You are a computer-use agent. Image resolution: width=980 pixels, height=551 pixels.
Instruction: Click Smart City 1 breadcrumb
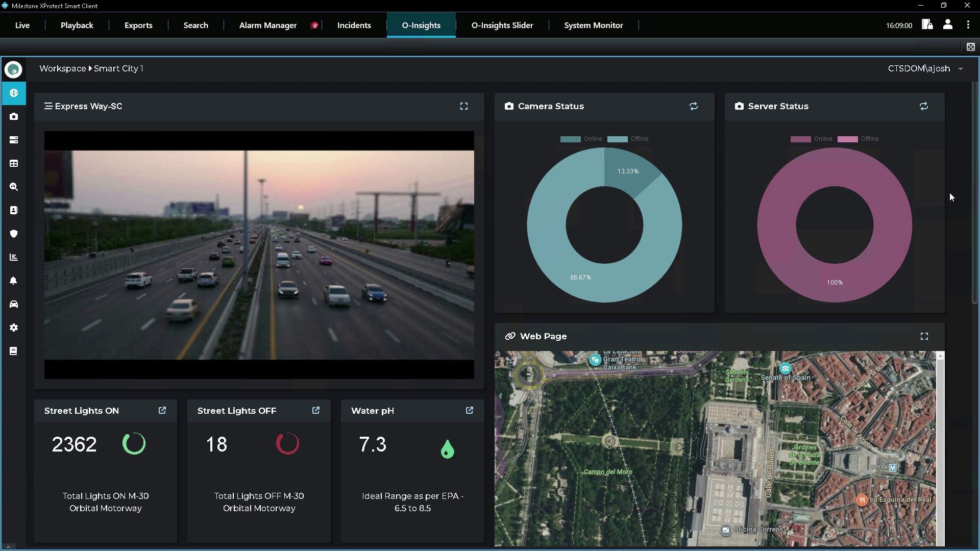coord(118,68)
